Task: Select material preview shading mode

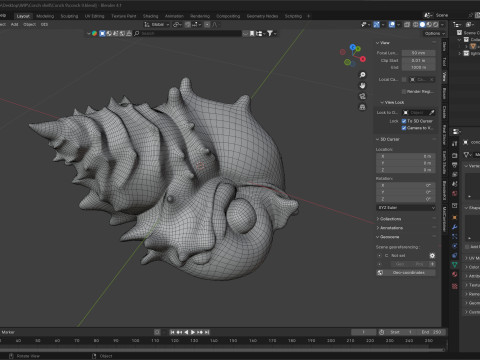Action: (x=429, y=24)
